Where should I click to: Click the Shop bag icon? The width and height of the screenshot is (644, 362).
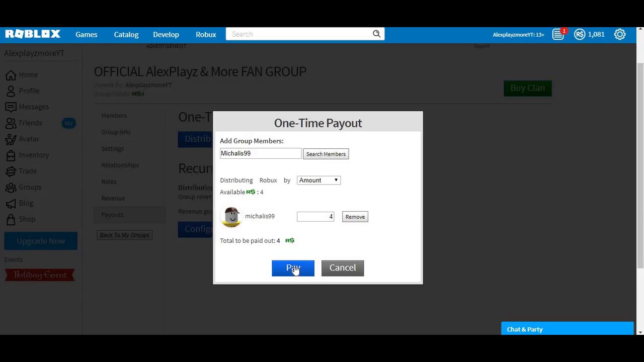point(11,220)
